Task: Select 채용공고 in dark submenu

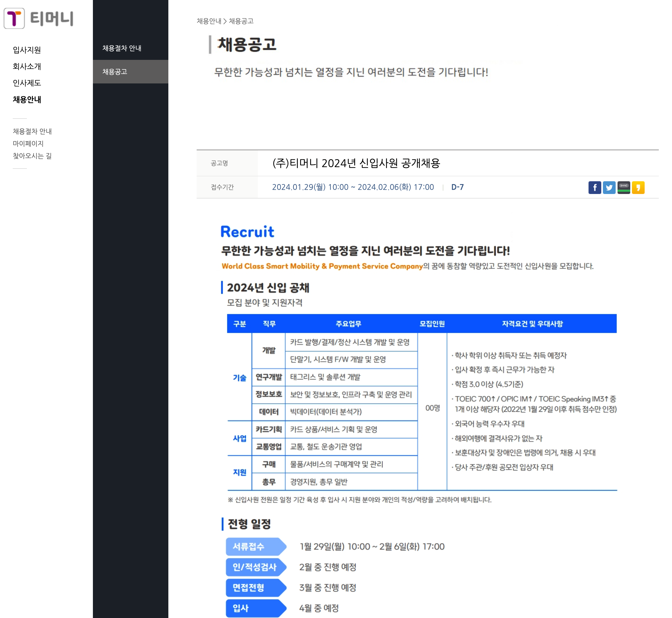Action: (115, 72)
